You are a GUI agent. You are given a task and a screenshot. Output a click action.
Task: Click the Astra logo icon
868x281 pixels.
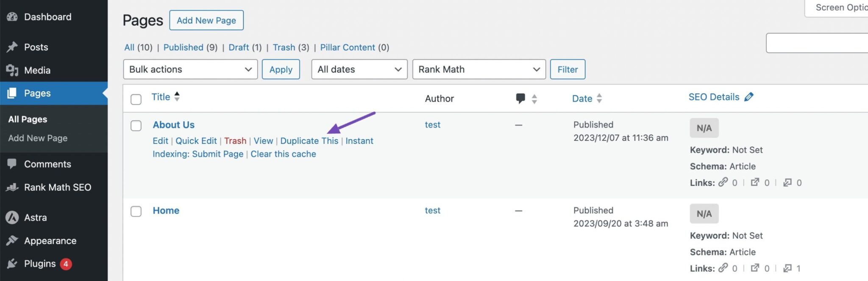(x=12, y=218)
